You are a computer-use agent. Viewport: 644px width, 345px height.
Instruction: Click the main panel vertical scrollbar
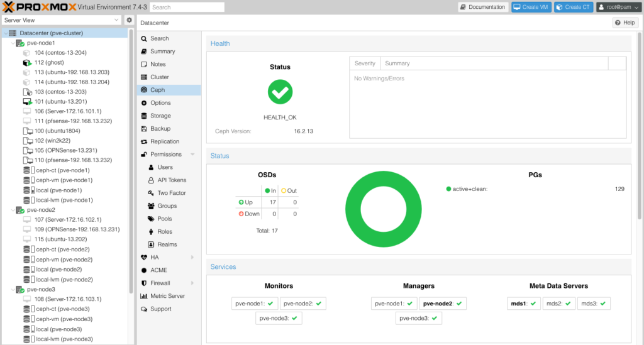pos(640,125)
